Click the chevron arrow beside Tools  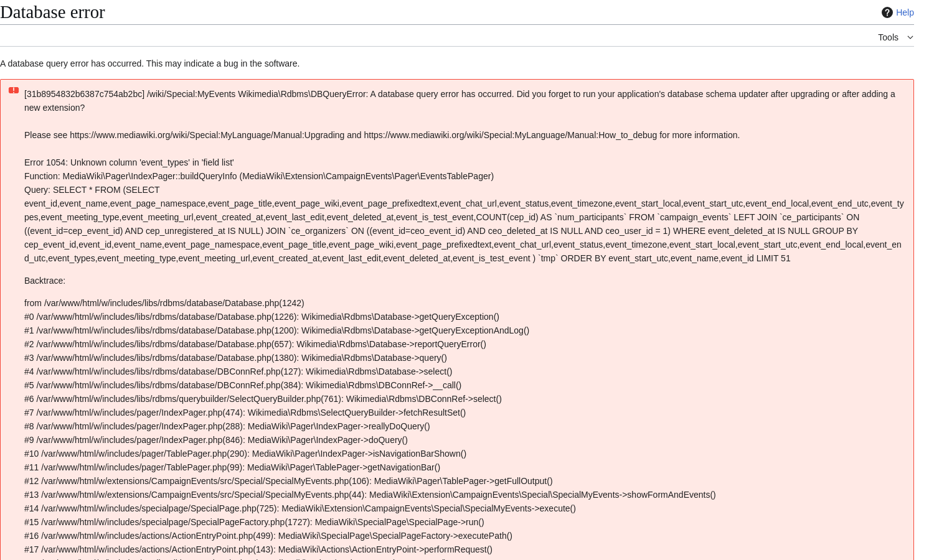click(x=910, y=37)
